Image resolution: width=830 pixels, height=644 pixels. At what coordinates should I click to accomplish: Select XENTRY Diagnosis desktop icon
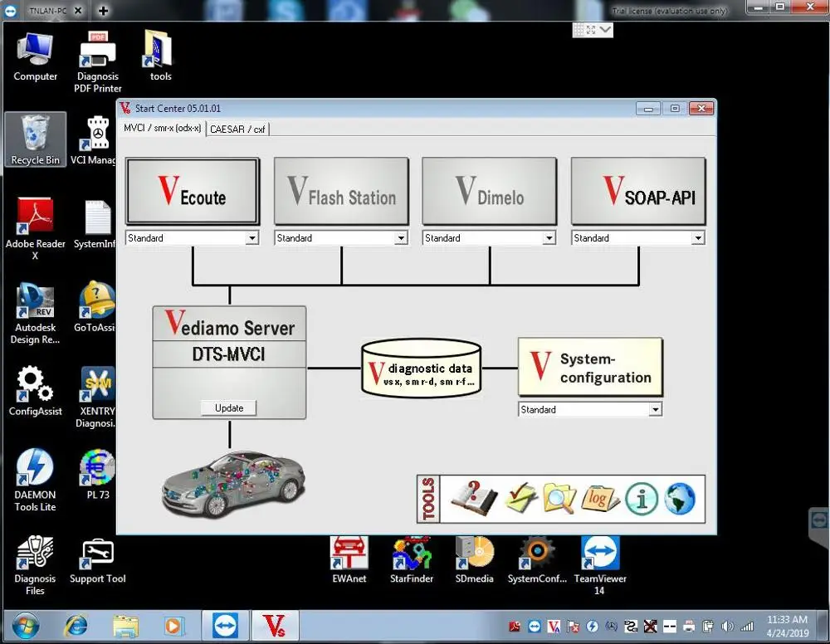(x=96, y=397)
